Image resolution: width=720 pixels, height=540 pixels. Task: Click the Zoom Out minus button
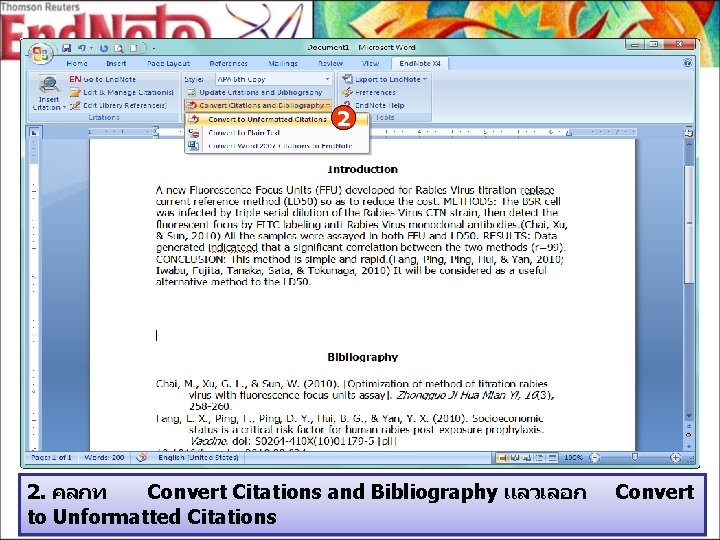pos(595,458)
